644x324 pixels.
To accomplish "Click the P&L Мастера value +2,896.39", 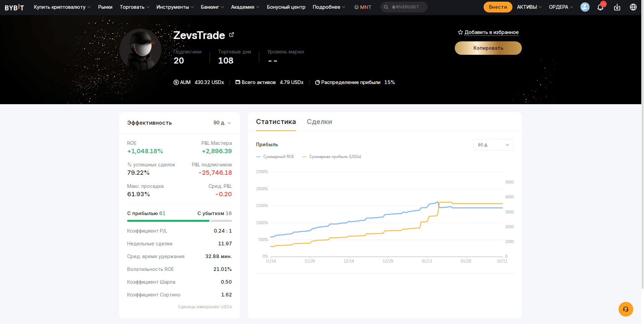I will (217, 151).
